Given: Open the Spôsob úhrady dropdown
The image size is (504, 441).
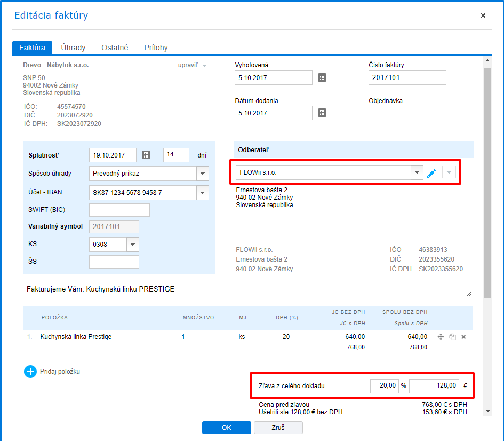Looking at the screenshot, I should 203,174.
